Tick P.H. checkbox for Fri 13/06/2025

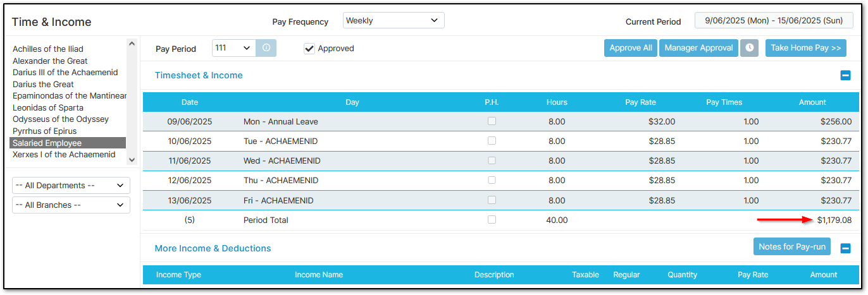(x=492, y=200)
